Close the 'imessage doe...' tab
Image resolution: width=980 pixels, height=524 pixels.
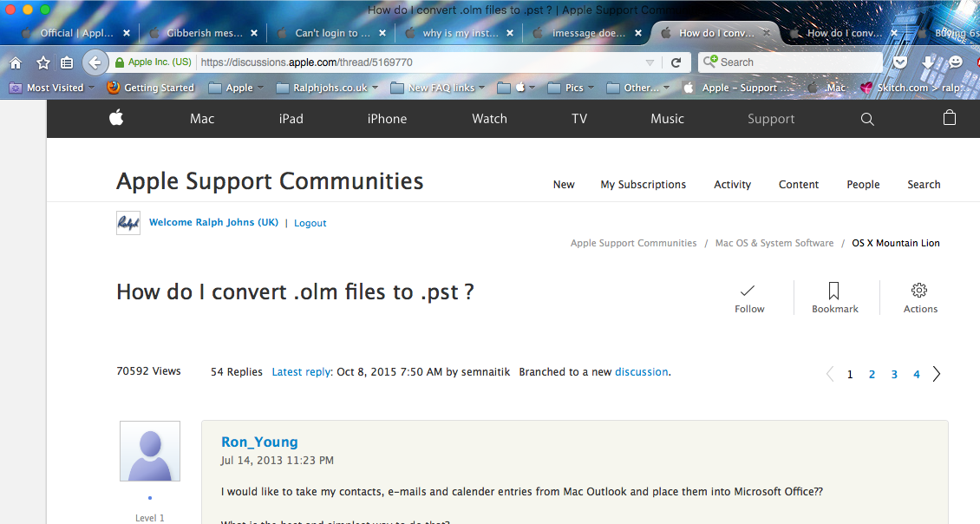(x=638, y=33)
